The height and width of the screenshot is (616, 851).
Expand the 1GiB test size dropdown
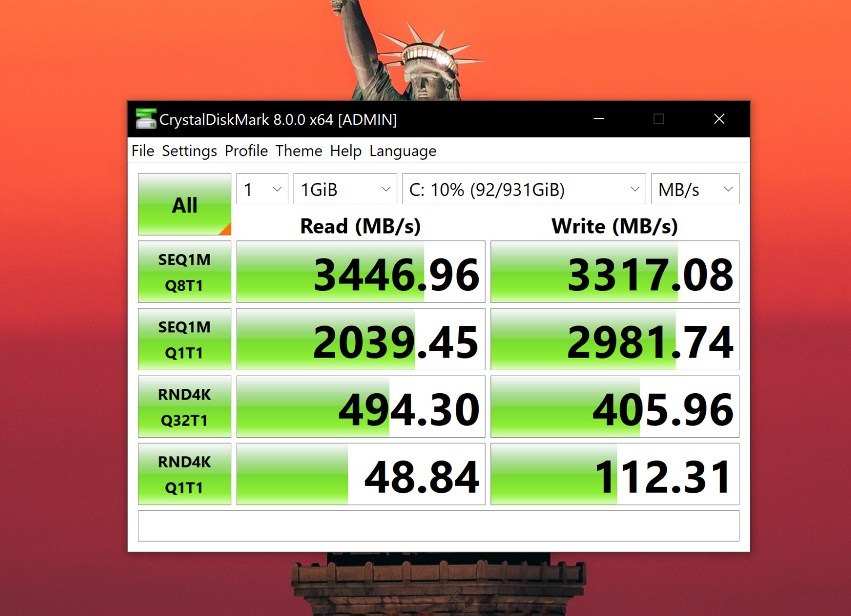345,189
